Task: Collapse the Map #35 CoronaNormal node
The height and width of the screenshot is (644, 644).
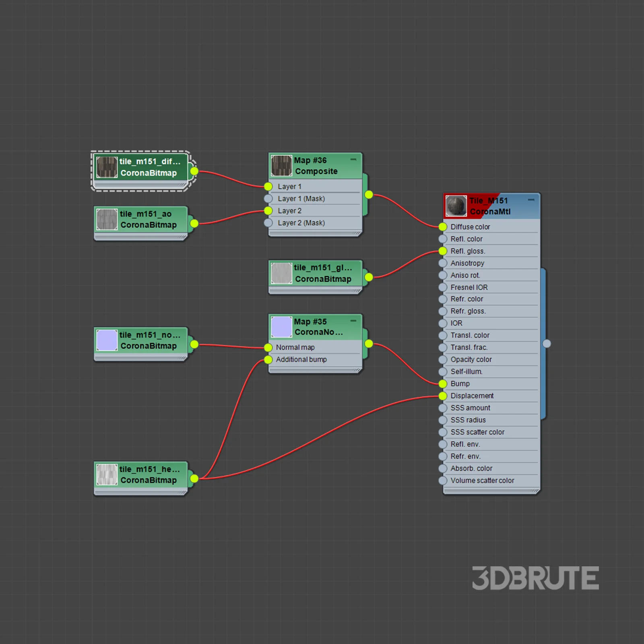Action: 353,321
